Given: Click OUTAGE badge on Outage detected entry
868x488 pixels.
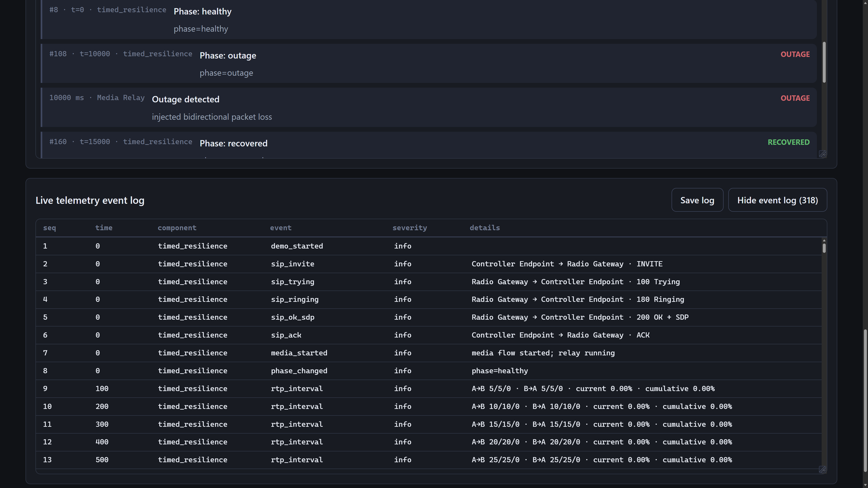Looking at the screenshot, I should pyautogui.click(x=795, y=98).
